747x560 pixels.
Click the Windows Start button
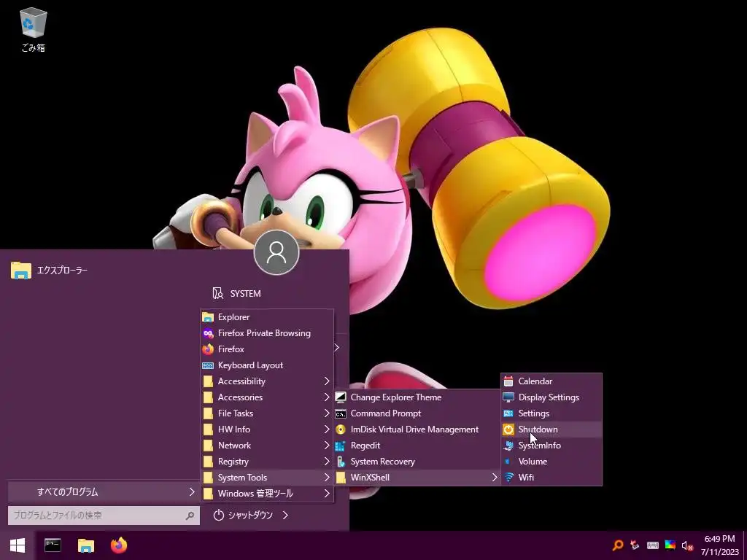pos(18,545)
